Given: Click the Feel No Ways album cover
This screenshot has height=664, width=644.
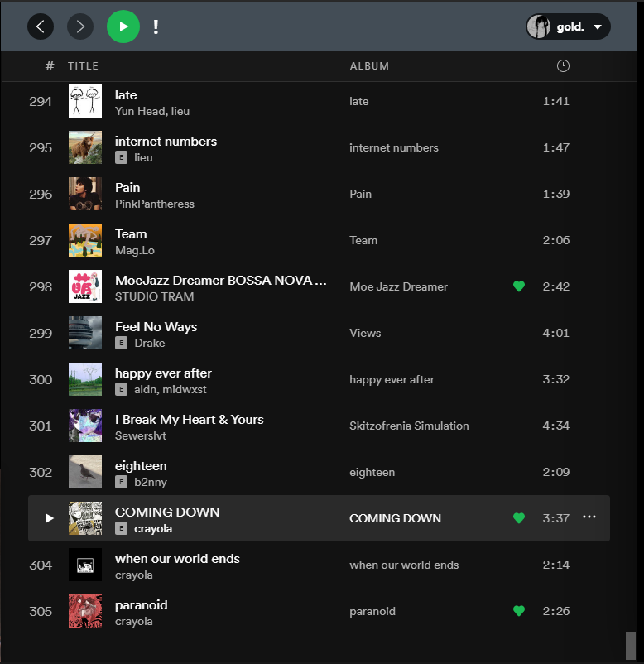Looking at the screenshot, I should [x=85, y=333].
